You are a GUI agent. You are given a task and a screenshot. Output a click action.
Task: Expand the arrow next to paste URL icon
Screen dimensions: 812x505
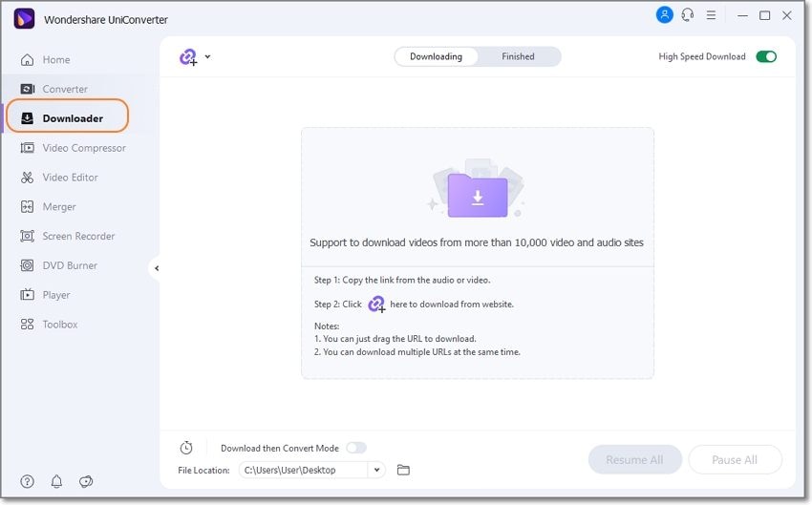[x=207, y=56]
